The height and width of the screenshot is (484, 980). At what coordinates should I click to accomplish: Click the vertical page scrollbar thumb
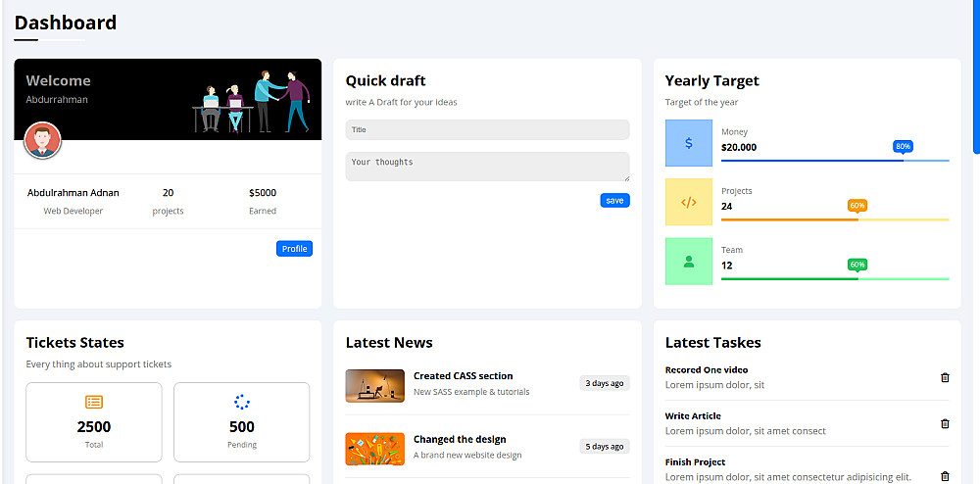[976, 76]
